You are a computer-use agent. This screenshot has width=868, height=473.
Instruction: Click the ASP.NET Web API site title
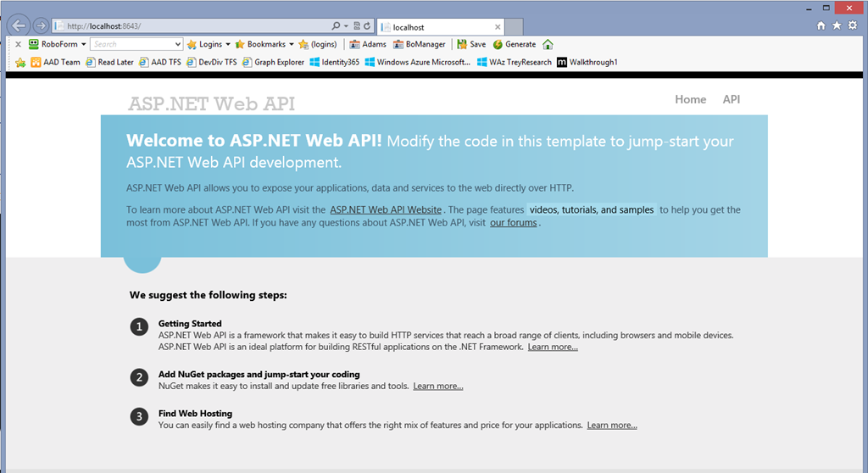(211, 103)
